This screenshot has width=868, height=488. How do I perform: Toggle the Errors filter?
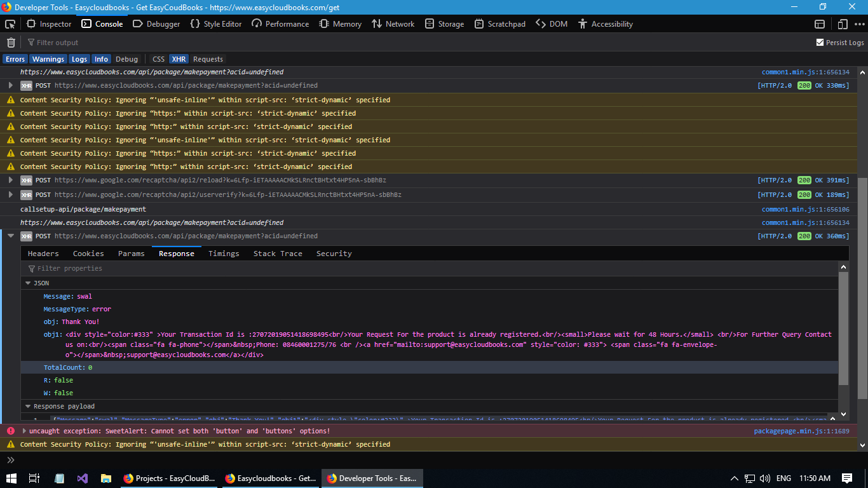click(x=15, y=59)
